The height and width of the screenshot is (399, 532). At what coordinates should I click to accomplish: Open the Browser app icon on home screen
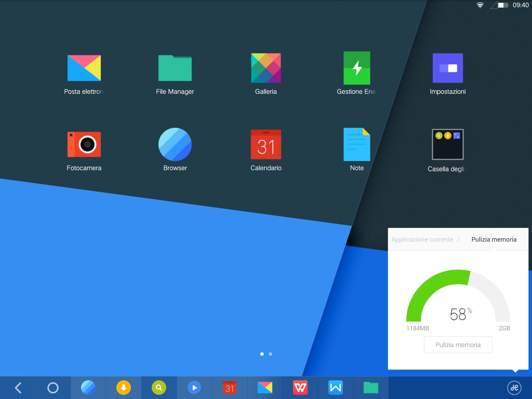[x=175, y=144]
